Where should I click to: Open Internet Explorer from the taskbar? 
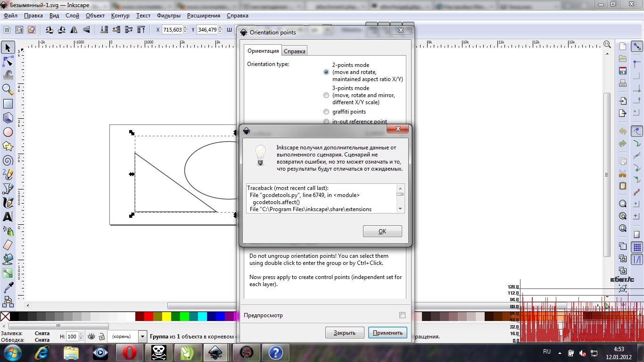pos(42,352)
